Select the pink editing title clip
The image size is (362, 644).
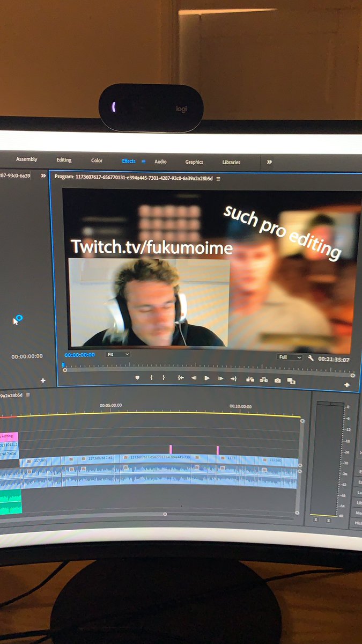click(x=9, y=436)
